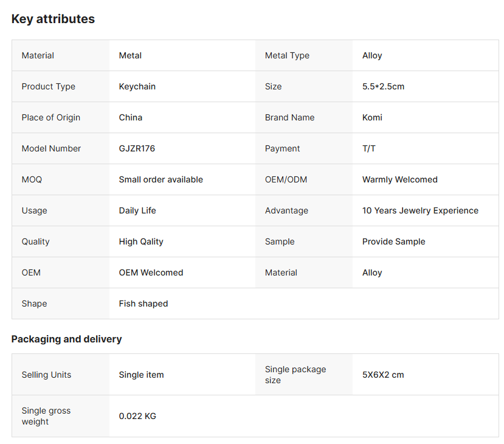Viewport: 504px width, 444px height.
Task: Click the Metal Type attribute label
Action: click(287, 55)
